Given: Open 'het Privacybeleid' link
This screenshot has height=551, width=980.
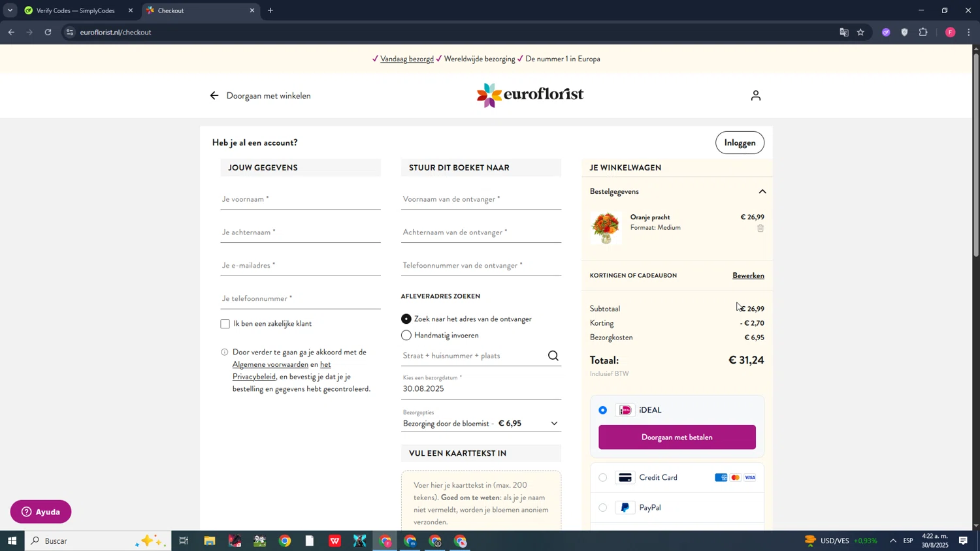Looking at the screenshot, I should pos(282,371).
